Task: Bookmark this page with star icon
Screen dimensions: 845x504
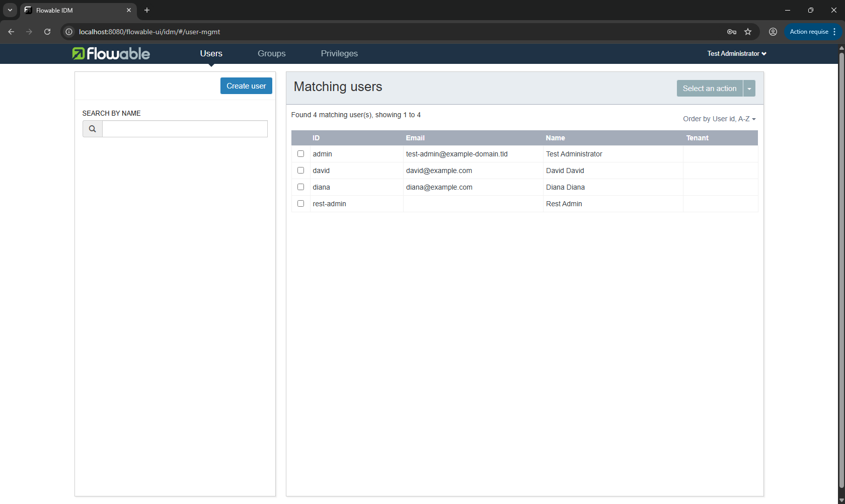Action: (748, 32)
